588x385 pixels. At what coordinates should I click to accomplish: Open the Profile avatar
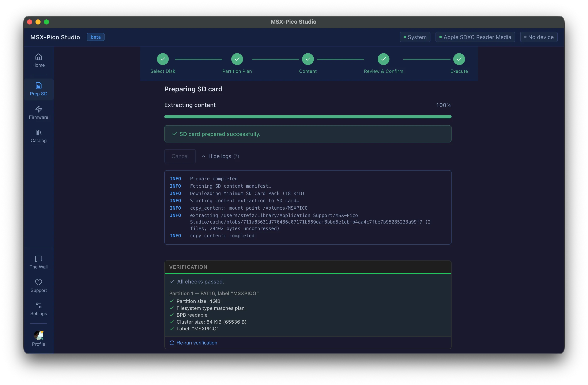[38, 335]
